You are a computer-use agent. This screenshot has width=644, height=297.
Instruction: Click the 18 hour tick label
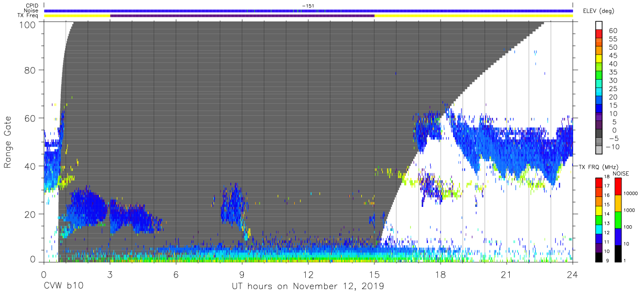pos(441,274)
